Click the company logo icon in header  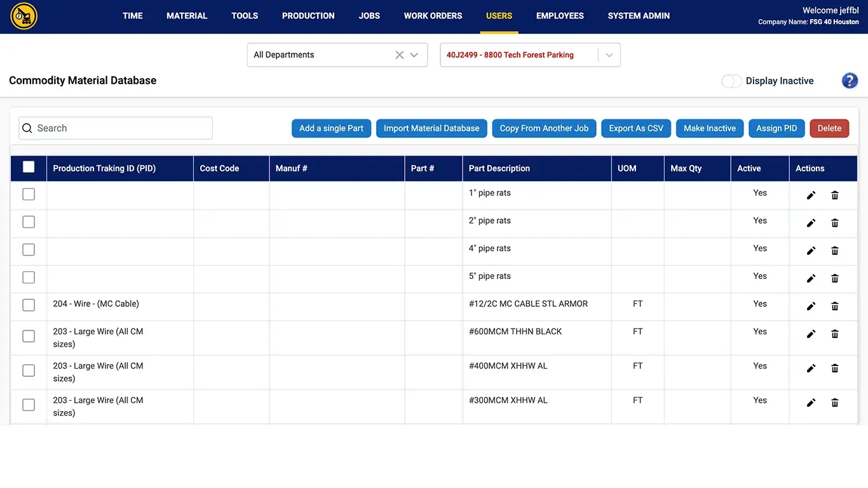(x=24, y=17)
